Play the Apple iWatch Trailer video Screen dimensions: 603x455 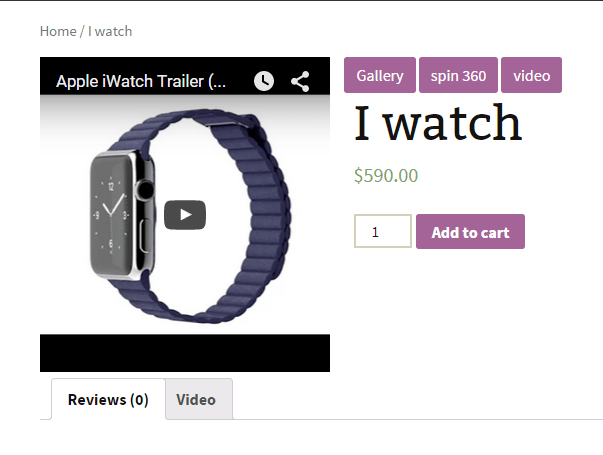(x=185, y=215)
